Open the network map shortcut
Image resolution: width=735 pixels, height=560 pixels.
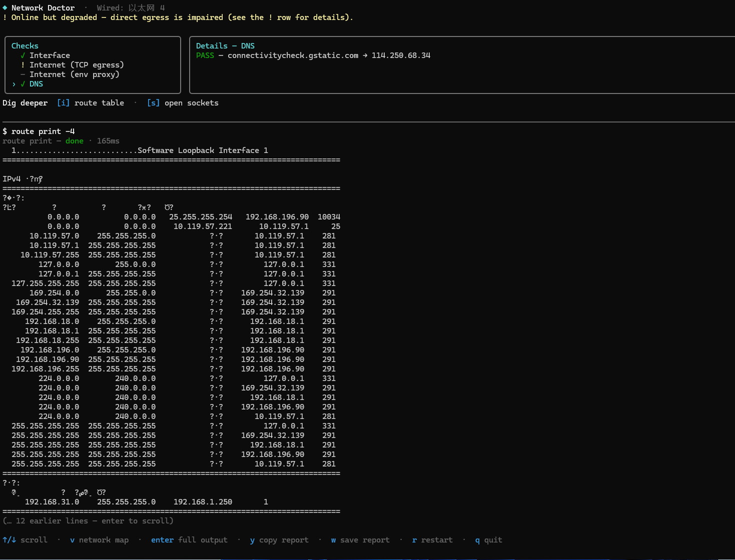pos(99,540)
